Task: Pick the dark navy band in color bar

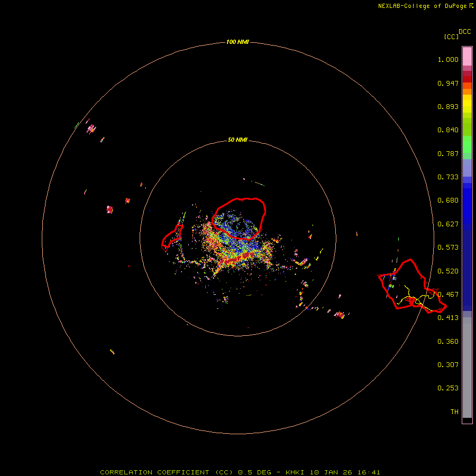Action: 467,268
